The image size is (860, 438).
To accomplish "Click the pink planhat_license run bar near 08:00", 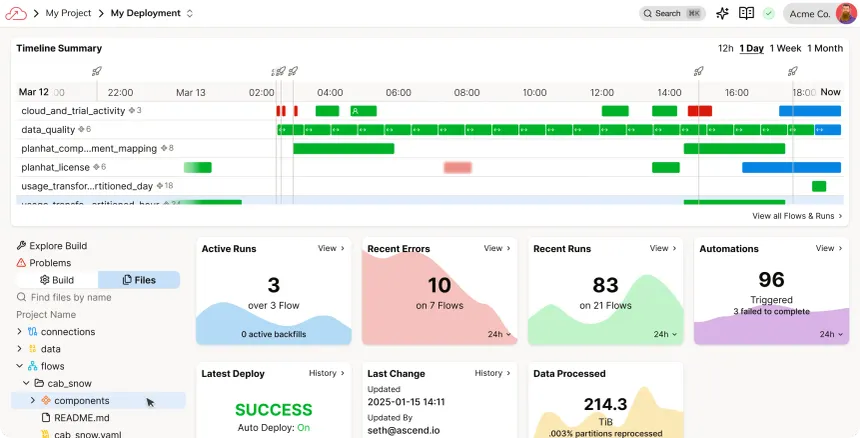I will (x=457, y=167).
